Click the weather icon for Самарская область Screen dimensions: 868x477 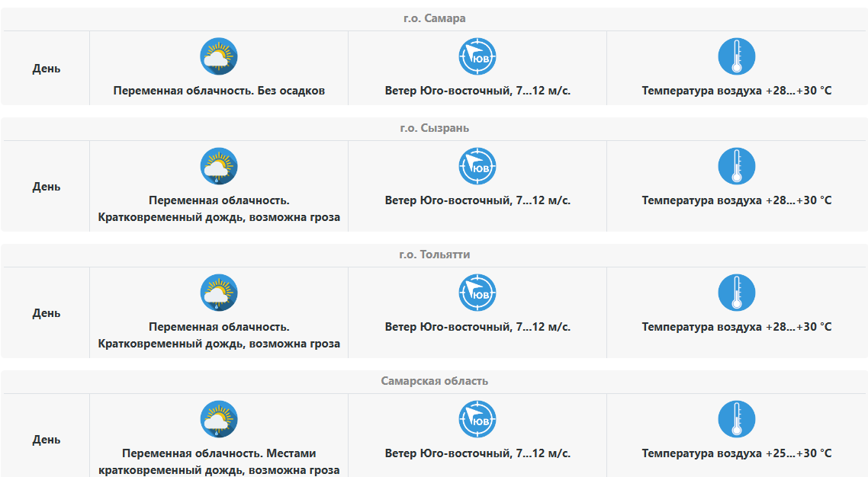click(219, 420)
